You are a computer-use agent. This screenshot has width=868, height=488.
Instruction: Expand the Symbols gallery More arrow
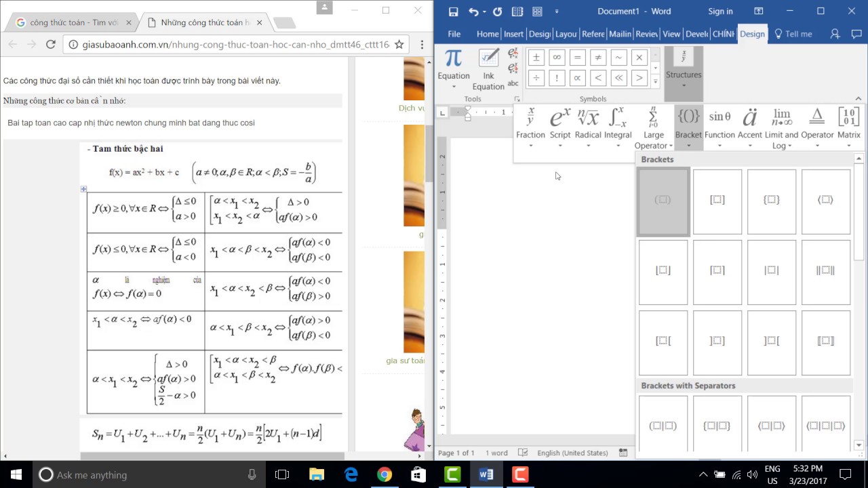[655, 81]
